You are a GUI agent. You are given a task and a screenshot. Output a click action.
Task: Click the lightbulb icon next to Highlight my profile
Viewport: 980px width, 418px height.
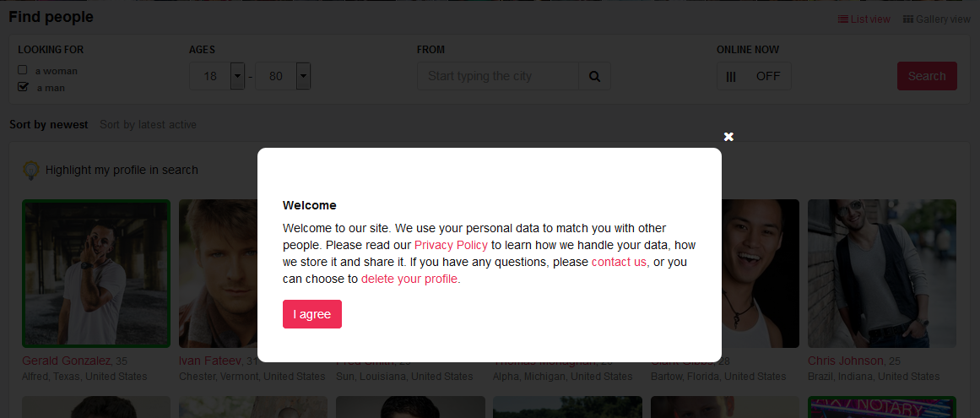point(30,170)
